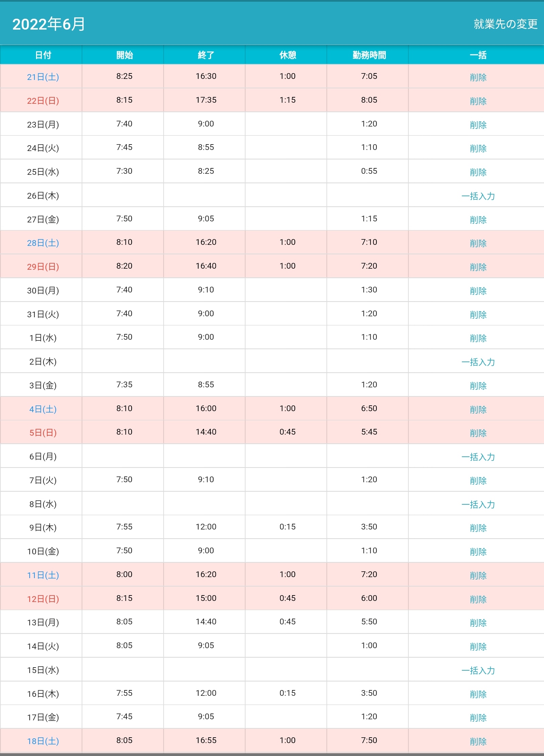Open 就業先の変更 link in header
This screenshot has height=756, width=544.
click(505, 24)
